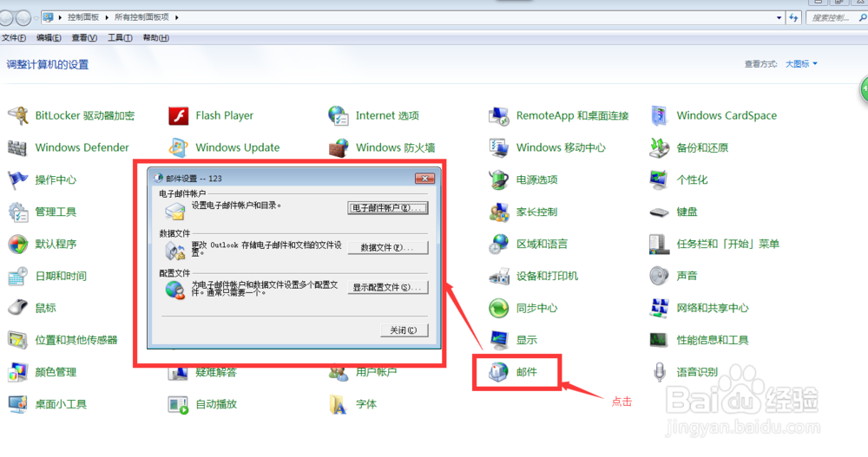This screenshot has width=868, height=457.
Task: Click 用户帐户 label text
Action: coord(377,372)
